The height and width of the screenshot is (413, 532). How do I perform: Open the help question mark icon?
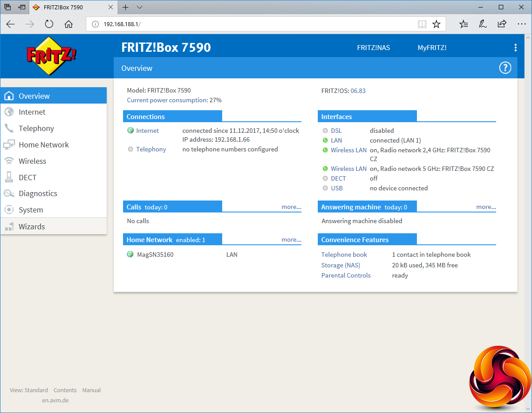tap(505, 68)
